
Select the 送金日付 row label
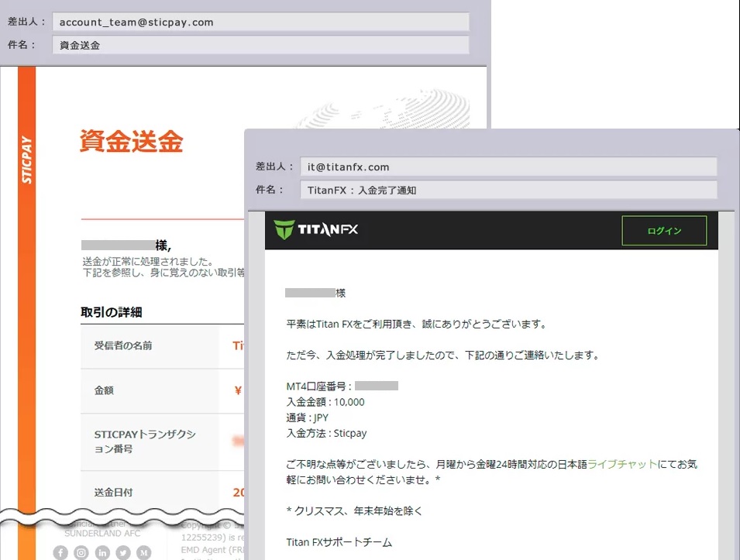tap(113, 493)
